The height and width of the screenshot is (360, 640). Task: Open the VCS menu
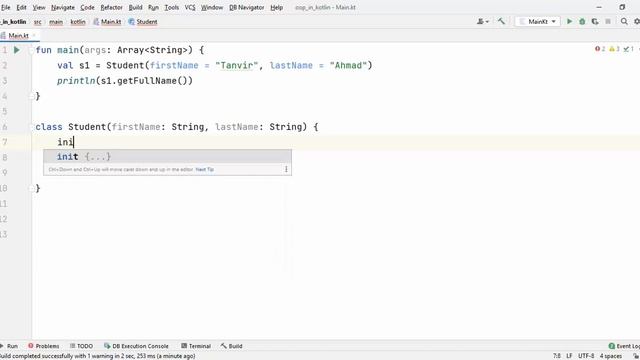190,7
